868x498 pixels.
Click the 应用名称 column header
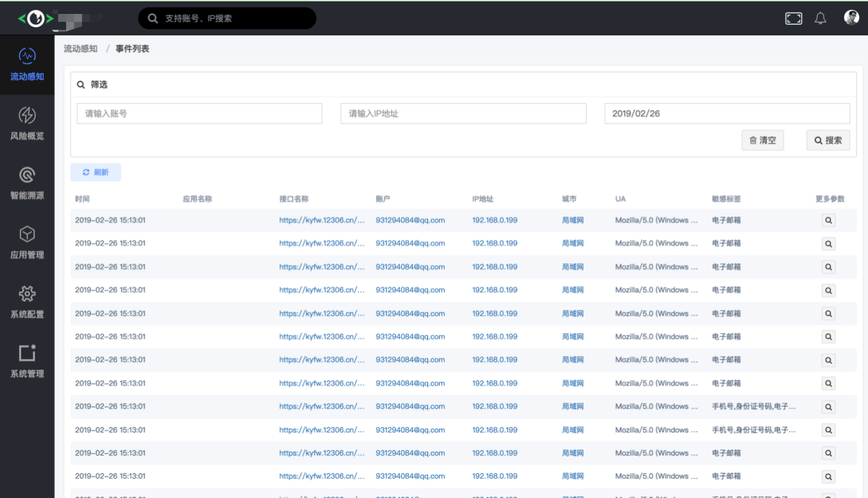[197, 199]
